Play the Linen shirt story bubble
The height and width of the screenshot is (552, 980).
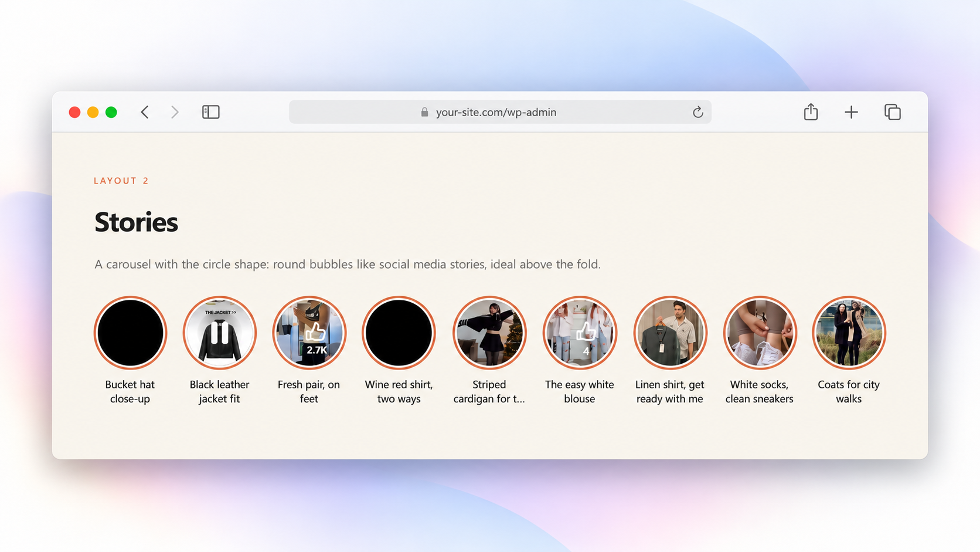670,333
